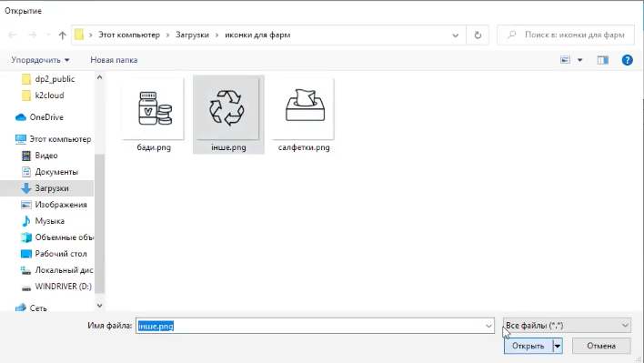Select 'Сеть' in navigation pane
The height and width of the screenshot is (363, 644).
[x=31, y=308]
